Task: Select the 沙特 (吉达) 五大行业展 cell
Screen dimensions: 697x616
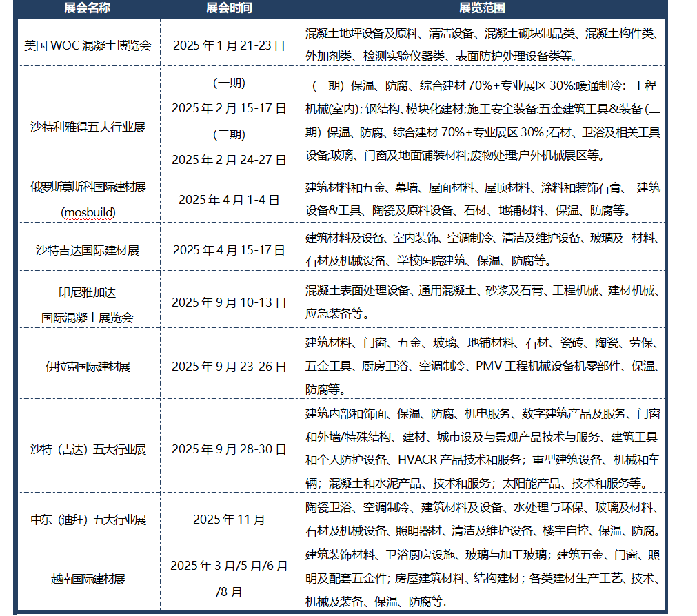Action: 88,449
